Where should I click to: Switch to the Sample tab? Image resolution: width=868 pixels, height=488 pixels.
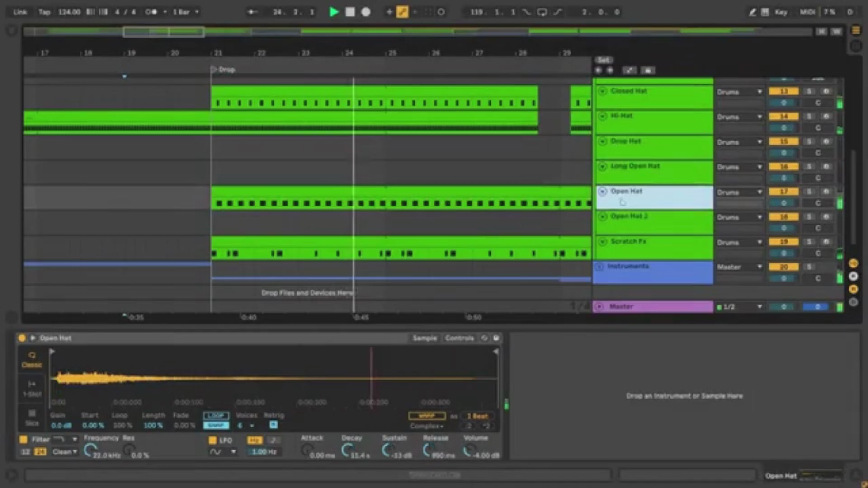tap(425, 338)
